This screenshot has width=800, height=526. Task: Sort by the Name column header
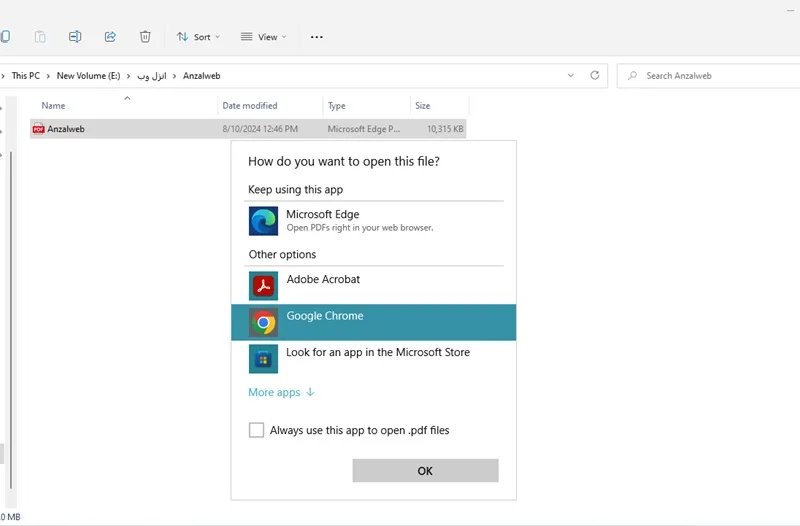pyautogui.click(x=124, y=106)
